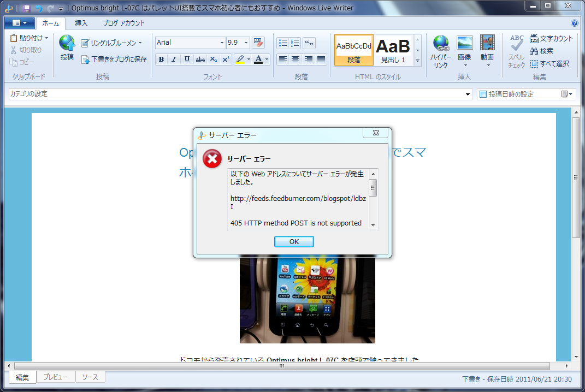Open the font size 9.9 dropdown
The height and width of the screenshot is (392, 585).
[246, 43]
